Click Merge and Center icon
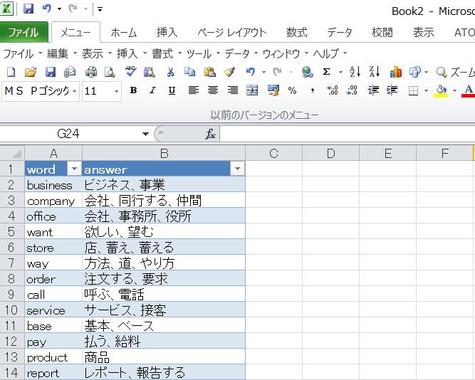 tap(252, 90)
